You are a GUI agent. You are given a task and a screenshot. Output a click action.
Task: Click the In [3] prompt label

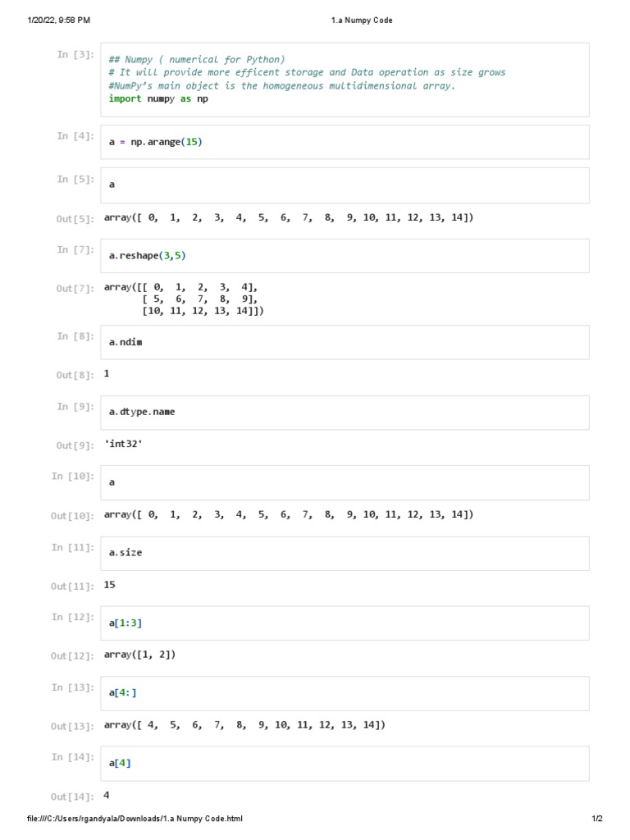pos(75,55)
